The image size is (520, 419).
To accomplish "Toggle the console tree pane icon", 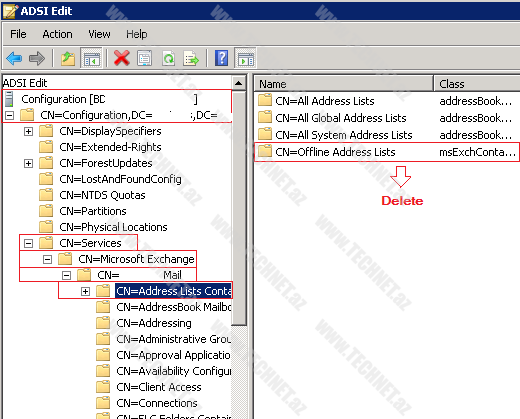I will [91, 59].
